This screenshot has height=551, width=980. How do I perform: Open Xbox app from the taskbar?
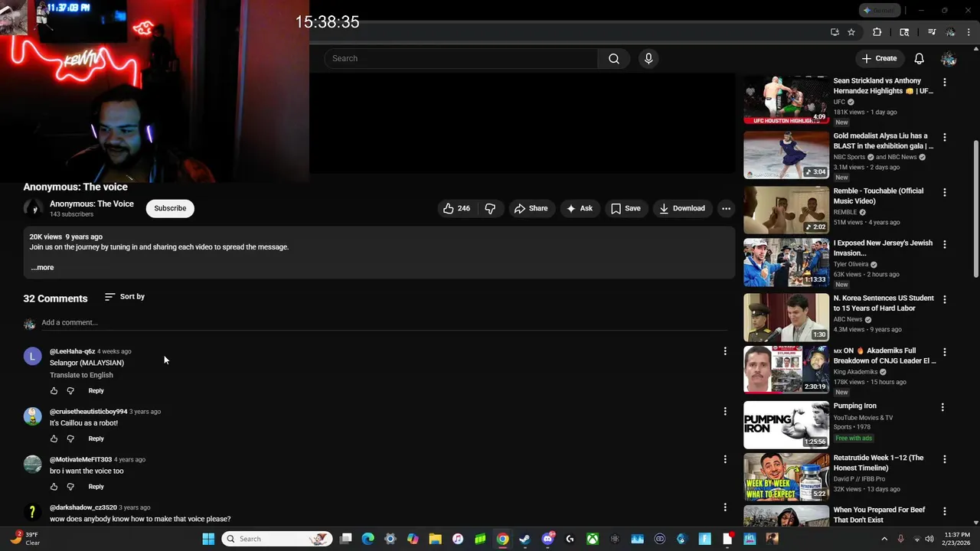[593, 539]
